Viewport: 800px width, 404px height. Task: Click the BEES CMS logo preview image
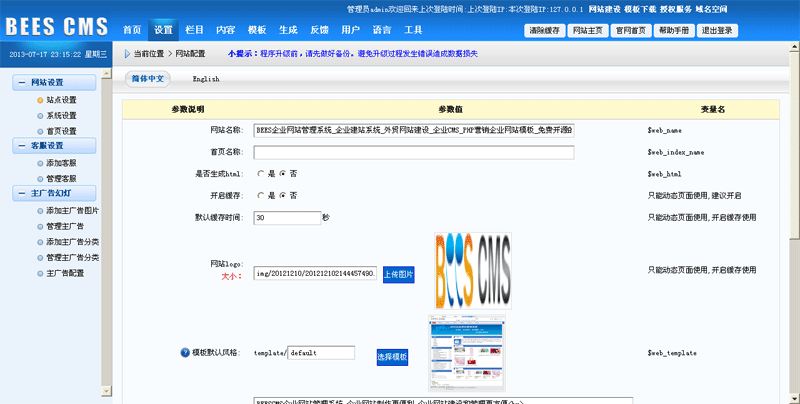(x=473, y=271)
